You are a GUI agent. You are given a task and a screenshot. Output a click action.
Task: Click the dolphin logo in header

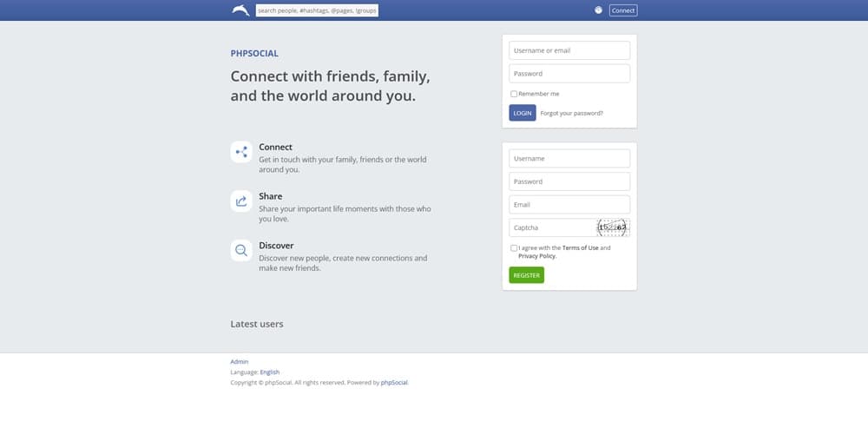pos(240,10)
